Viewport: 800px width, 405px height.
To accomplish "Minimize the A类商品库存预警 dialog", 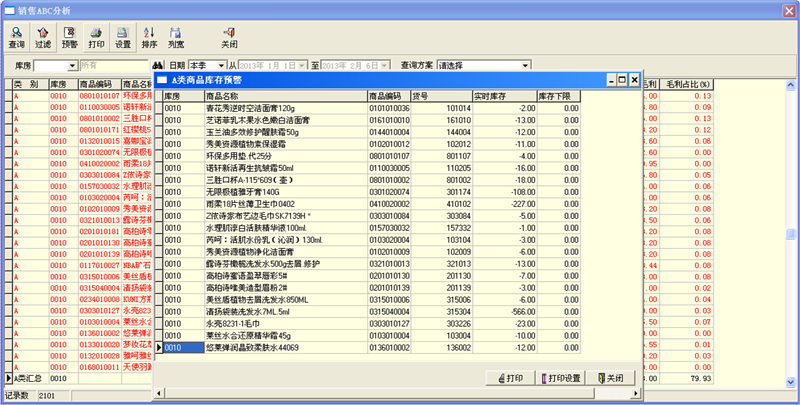I will [x=611, y=80].
